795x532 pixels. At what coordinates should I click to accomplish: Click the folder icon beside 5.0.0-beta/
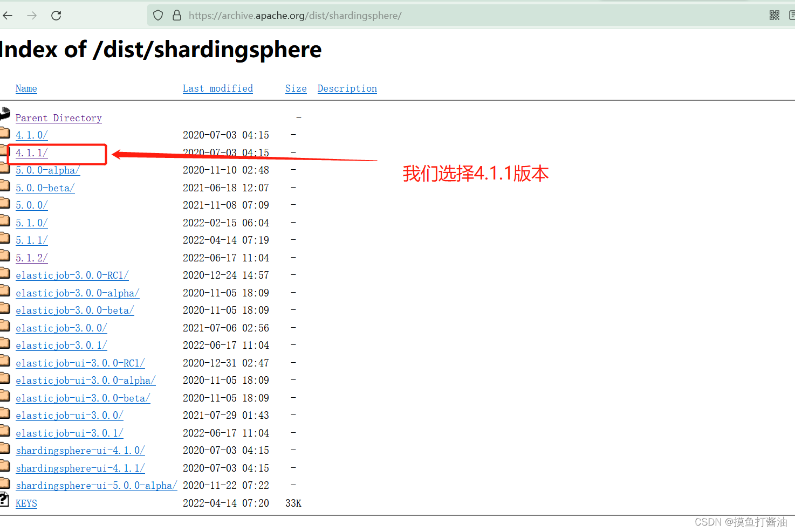click(x=5, y=185)
